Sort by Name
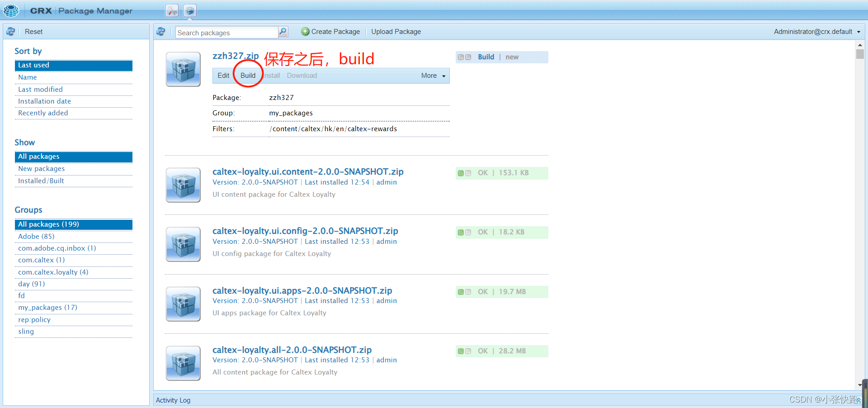Image resolution: width=868 pixels, height=408 pixels. (74, 77)
